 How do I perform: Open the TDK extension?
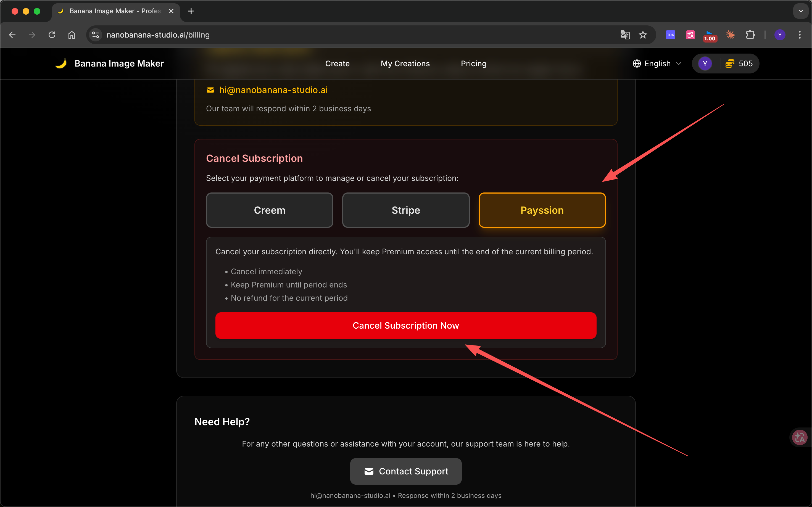pyautogui.click(x=670, y=35)
